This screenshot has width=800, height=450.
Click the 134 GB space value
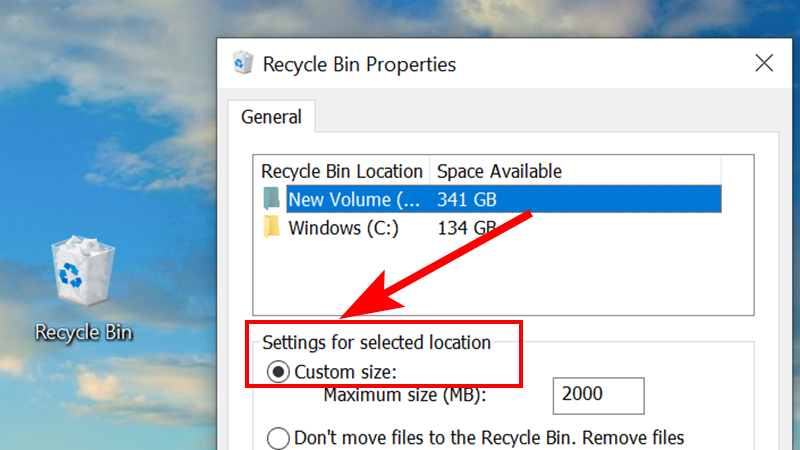pos(466,228)
